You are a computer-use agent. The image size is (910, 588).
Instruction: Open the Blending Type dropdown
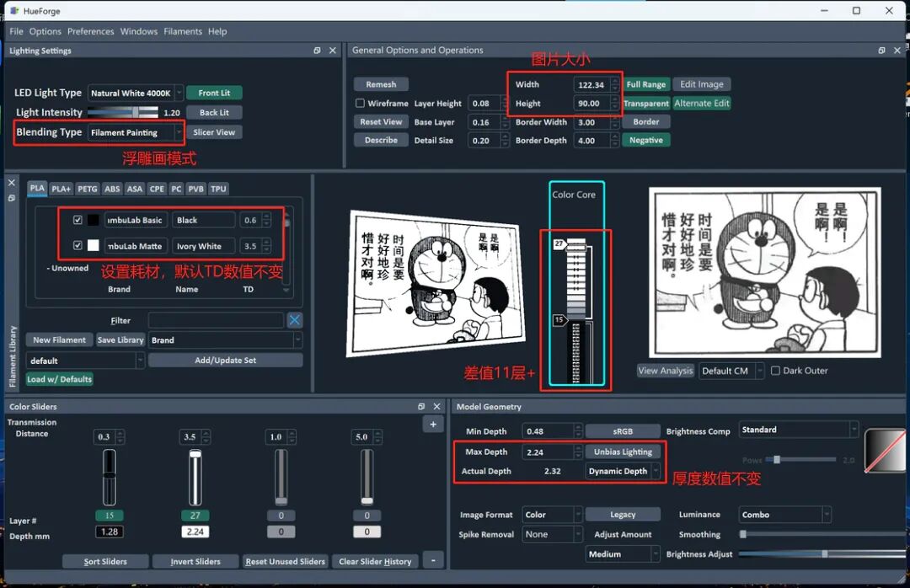point(136,132)
